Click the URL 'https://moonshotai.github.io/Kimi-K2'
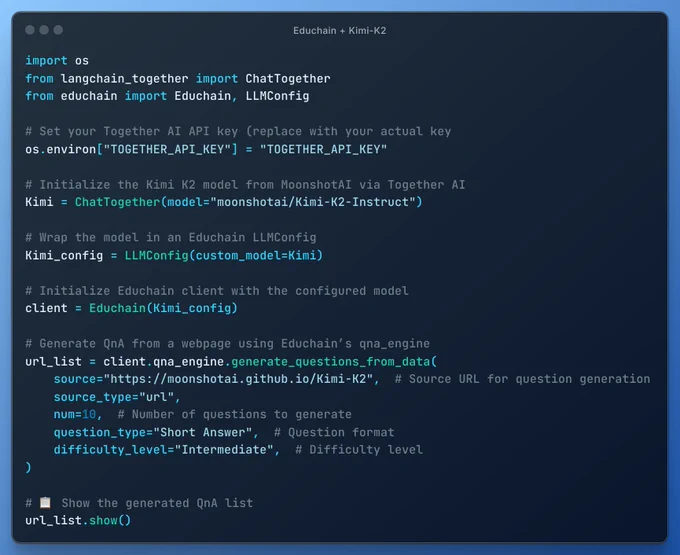 point(239,379)
